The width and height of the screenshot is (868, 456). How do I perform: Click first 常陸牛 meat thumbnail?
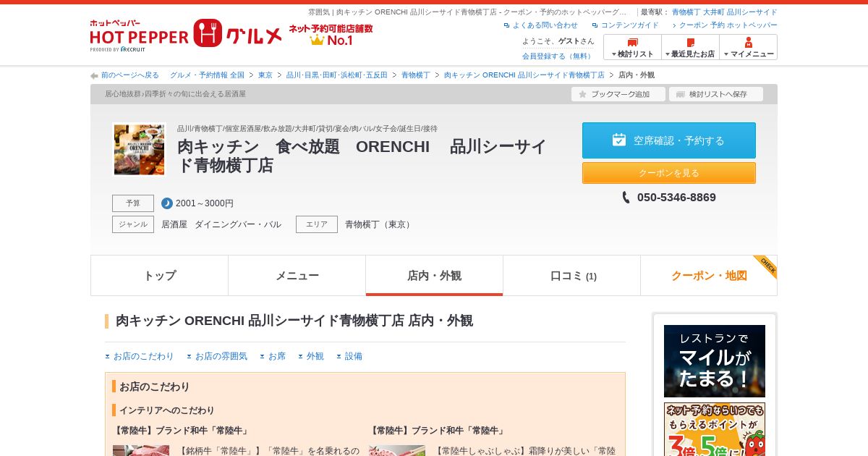141,450
